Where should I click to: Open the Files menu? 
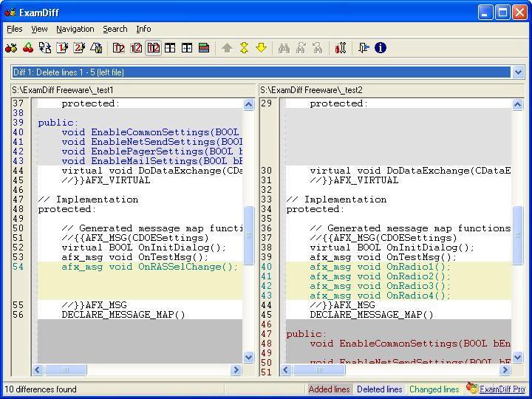[14, 29]
